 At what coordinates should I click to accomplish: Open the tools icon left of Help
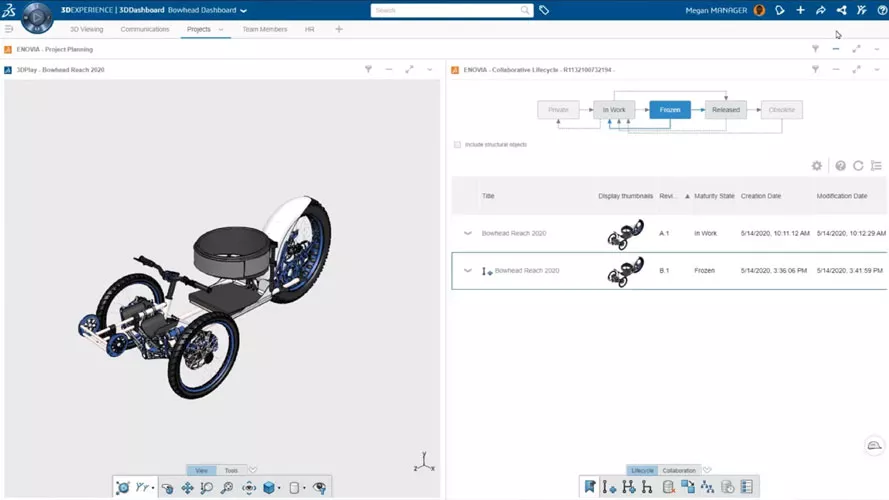point(861,10)
